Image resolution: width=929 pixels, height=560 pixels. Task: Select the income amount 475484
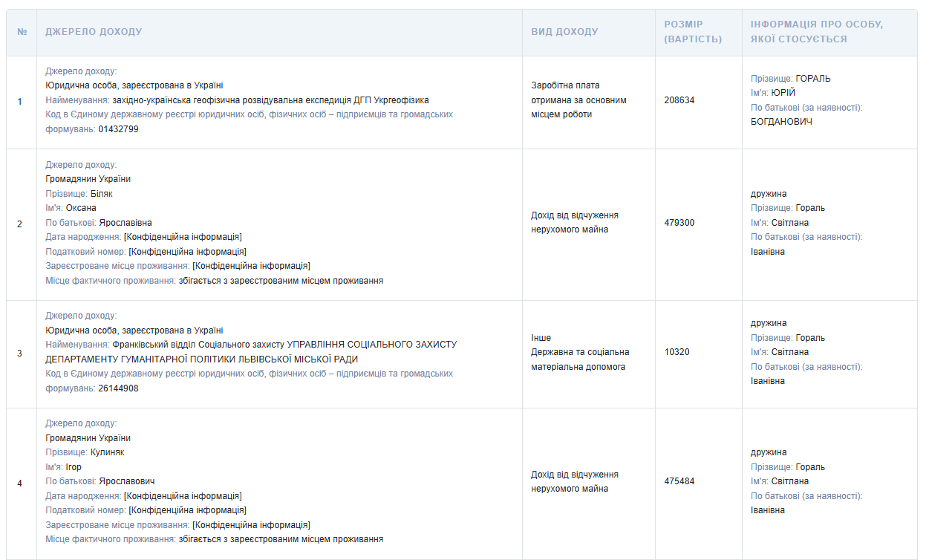pos(679,481)
